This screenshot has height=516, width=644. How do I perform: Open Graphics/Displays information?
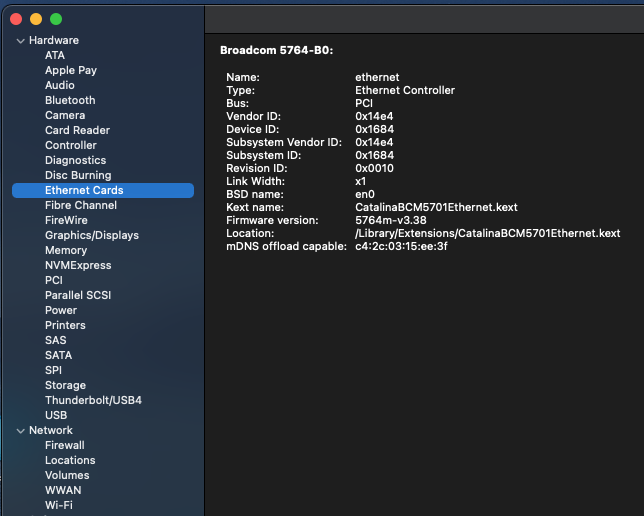[92, 235]
